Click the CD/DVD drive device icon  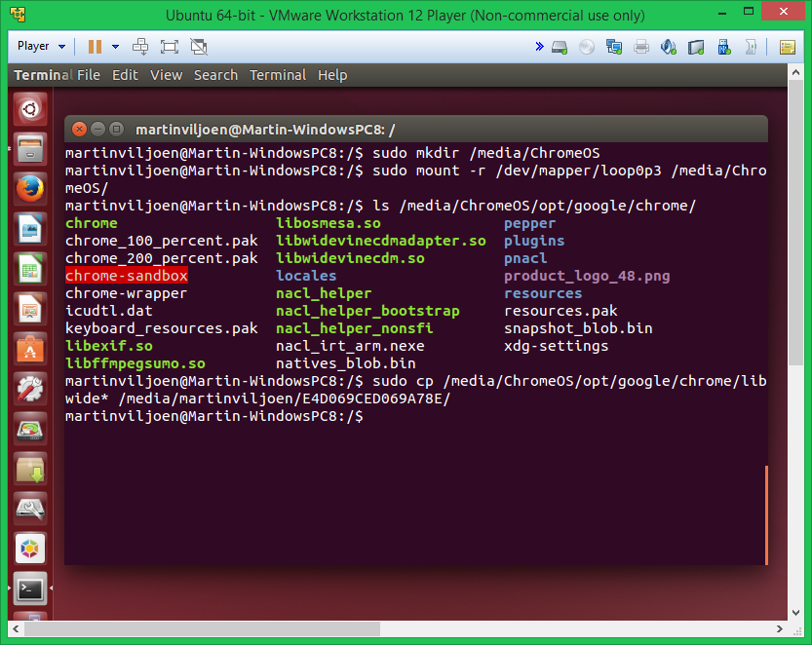587,47
